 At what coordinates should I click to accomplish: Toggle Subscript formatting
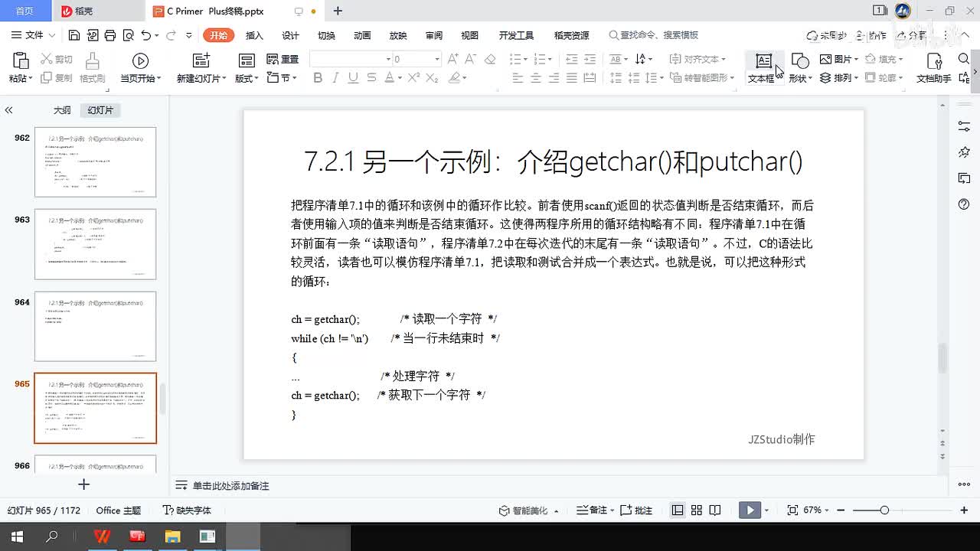point(432,78)
